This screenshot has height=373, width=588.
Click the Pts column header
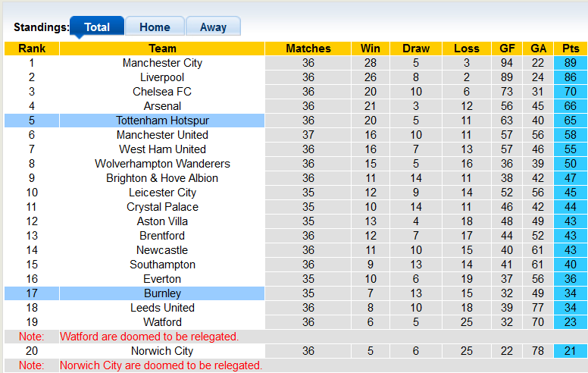click(x=571, y=49)
